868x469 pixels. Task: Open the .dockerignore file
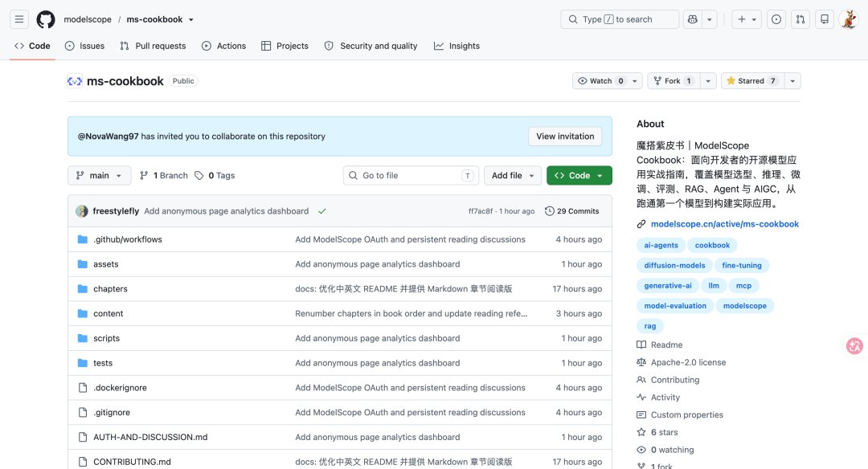tap(120, 388)
